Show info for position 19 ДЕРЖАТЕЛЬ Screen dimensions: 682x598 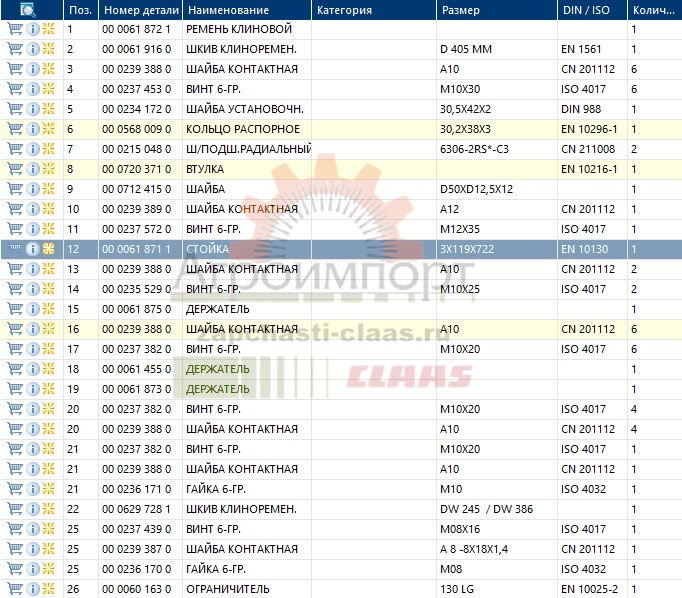pos(33,389)
